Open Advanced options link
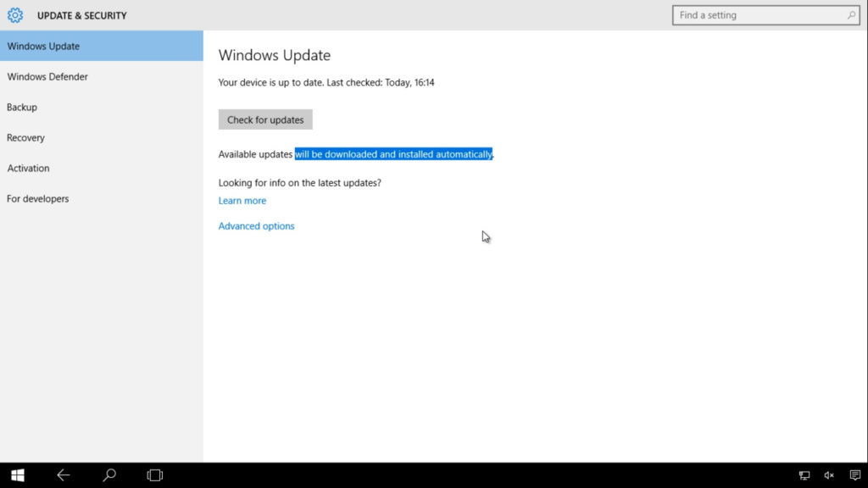The image size is (868, 488). point(256,225)
